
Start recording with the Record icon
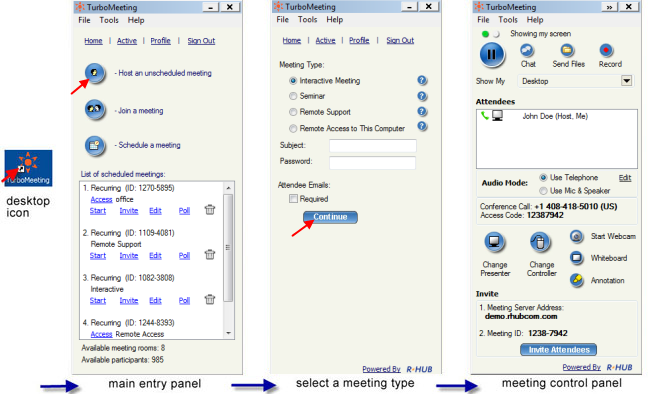(606, 51)
